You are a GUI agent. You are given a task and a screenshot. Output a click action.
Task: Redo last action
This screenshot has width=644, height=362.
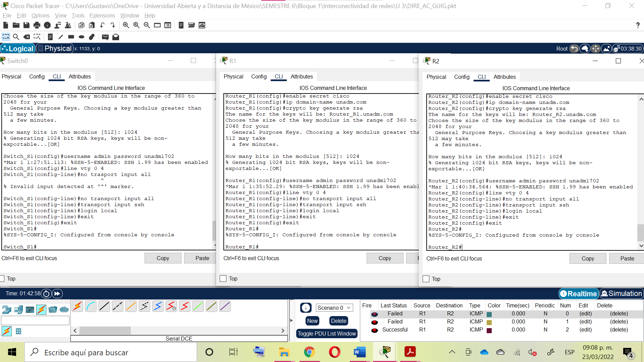(113, 25)
